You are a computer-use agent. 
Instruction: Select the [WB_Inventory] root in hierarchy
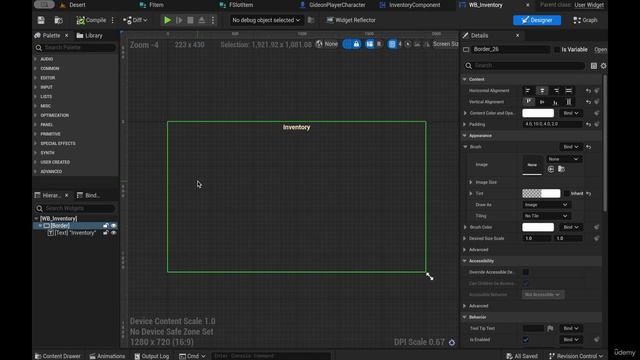[58, 219]
